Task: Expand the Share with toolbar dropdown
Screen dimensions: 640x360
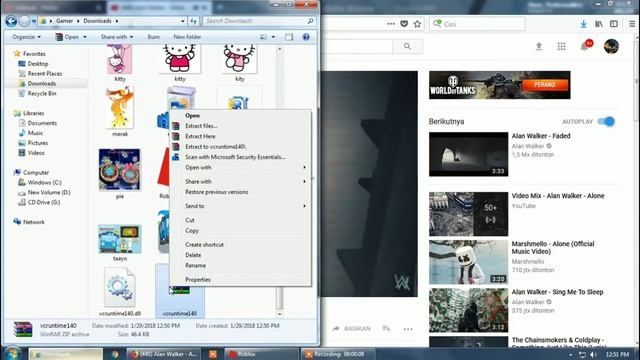Action: (x=117, y=37)
